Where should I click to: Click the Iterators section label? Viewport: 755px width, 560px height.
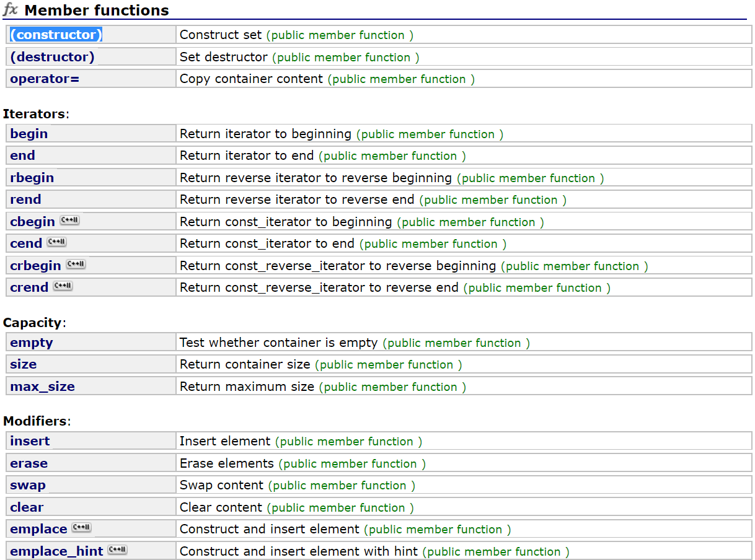coord(34,114)
